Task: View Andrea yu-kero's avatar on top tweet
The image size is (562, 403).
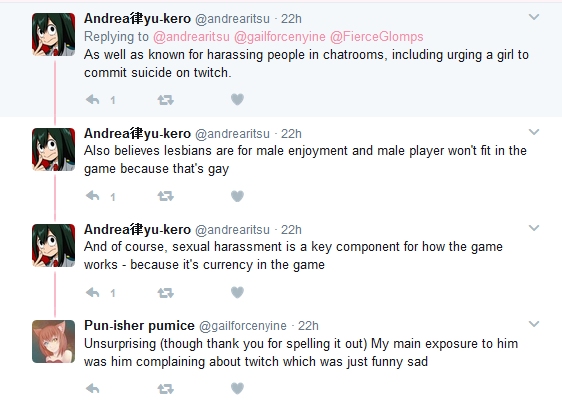Action: point(53,34)
